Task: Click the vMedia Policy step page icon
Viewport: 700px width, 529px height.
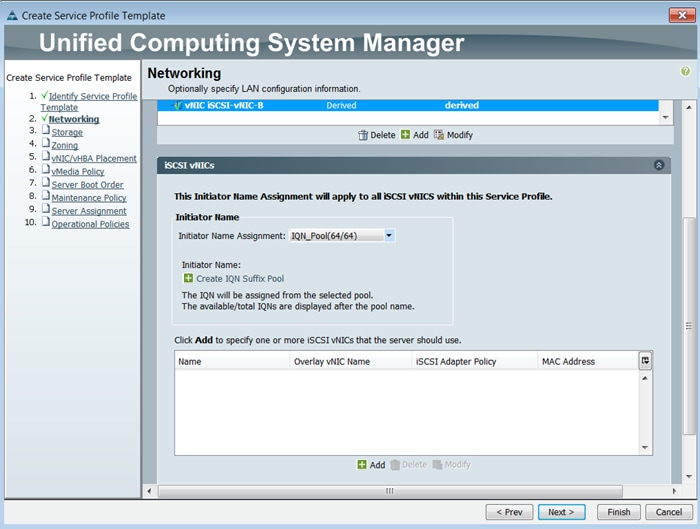Action: click(x=46, y=169)
